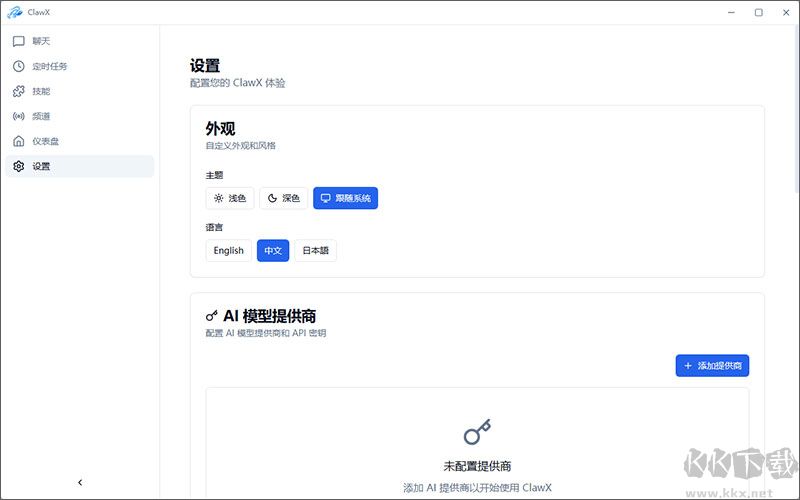800x500 pixels.
Task: Click the puzzle piece skills icon
Action: (x=19, y=91)
